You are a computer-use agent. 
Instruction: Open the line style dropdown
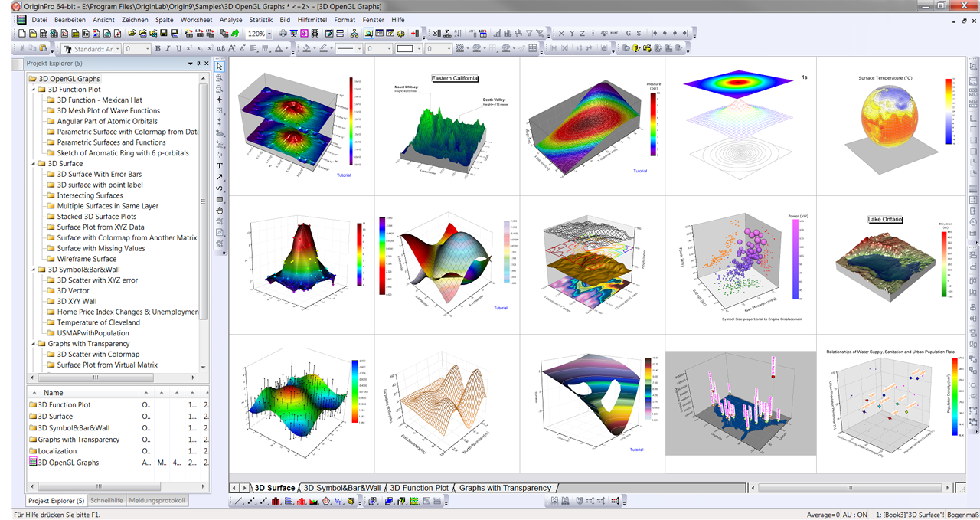coord(359,48)
